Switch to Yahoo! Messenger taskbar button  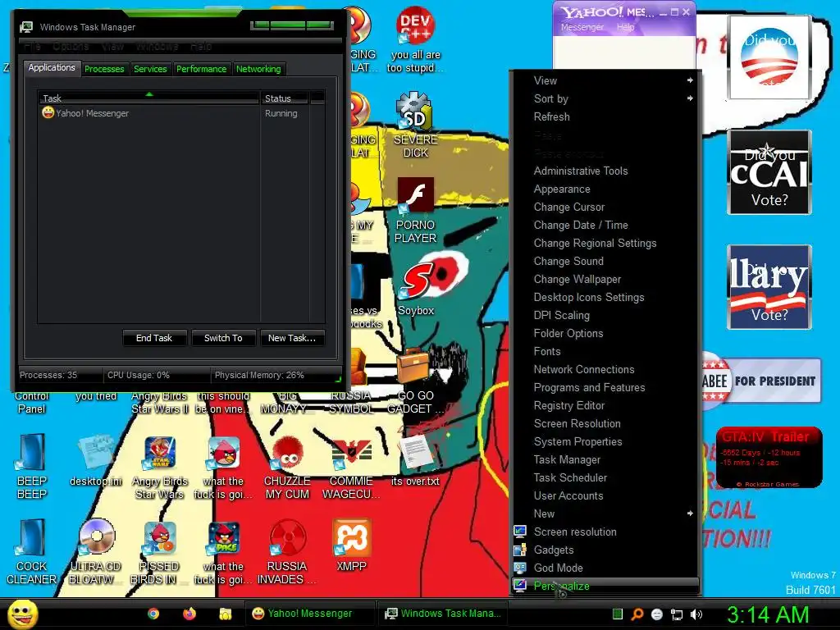coord(309,614)
